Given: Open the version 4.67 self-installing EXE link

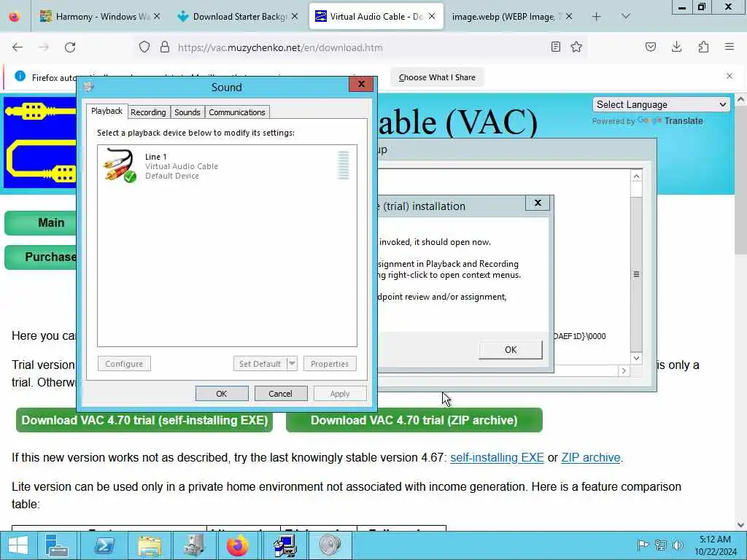Looking at the screenshot, I should (x=497, y=458).
